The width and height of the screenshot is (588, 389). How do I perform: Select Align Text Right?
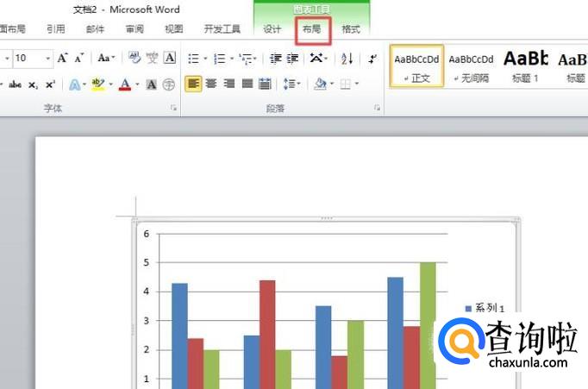pyautogui.click(x=229, y=84)
